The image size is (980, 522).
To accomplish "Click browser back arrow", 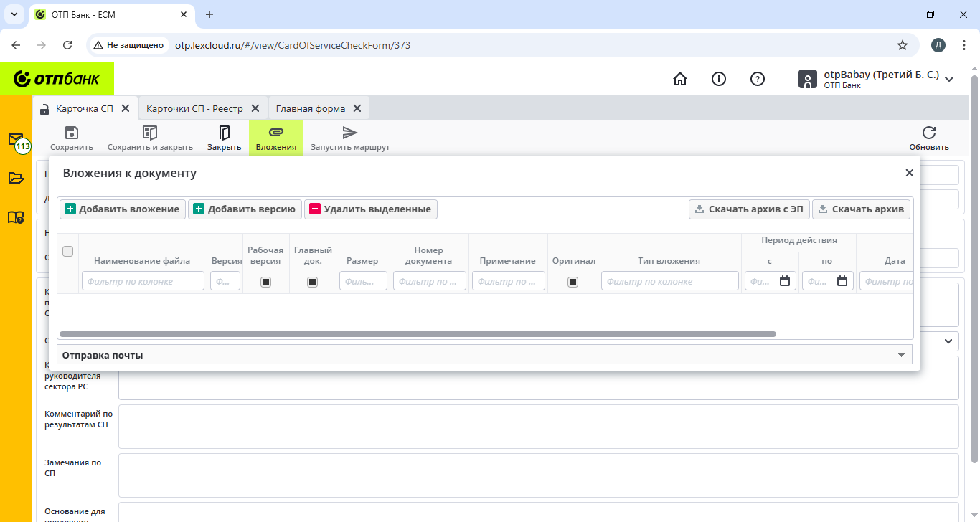I will coord(16,45).
